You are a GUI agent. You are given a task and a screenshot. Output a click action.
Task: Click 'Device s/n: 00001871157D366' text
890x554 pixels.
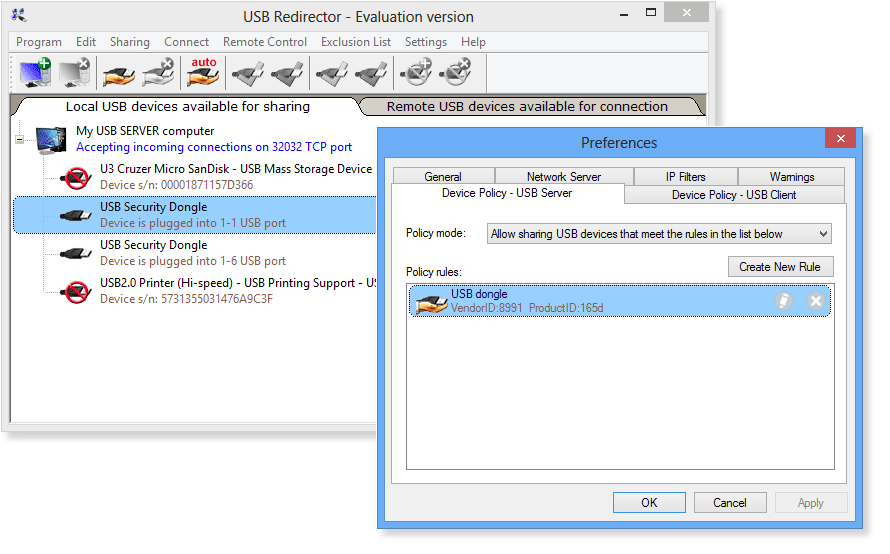point(177,185)
